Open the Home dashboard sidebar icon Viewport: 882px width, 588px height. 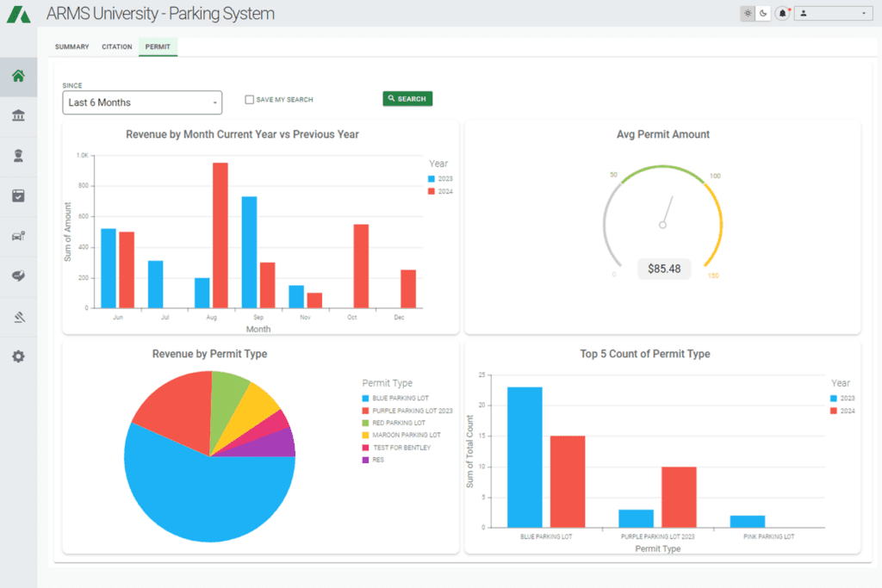tap(18, 76)
